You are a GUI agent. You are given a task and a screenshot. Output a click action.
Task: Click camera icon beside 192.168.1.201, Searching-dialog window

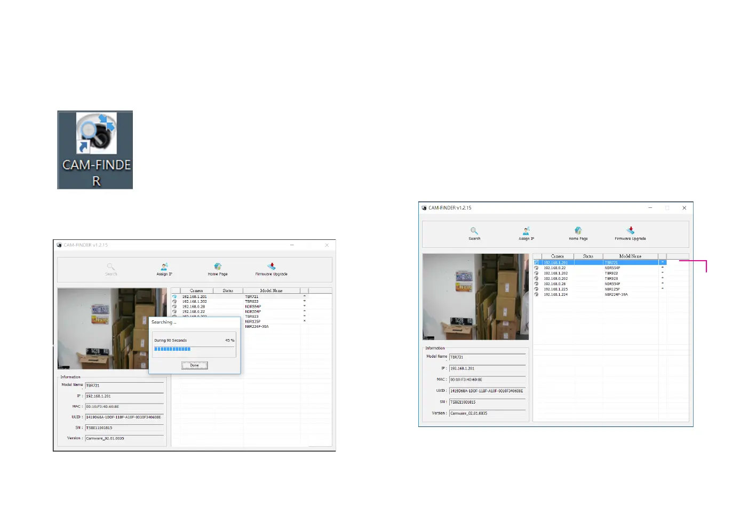point(174,297)
